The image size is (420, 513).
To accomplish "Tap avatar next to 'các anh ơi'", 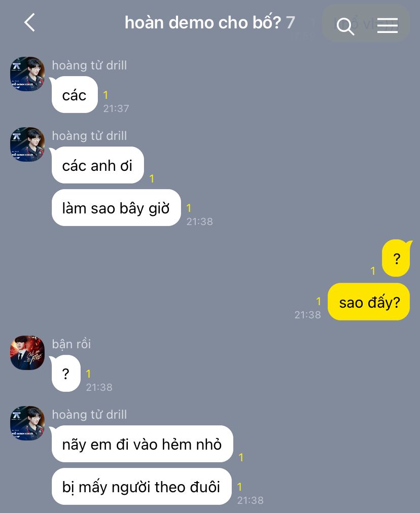I will [27, 144].
